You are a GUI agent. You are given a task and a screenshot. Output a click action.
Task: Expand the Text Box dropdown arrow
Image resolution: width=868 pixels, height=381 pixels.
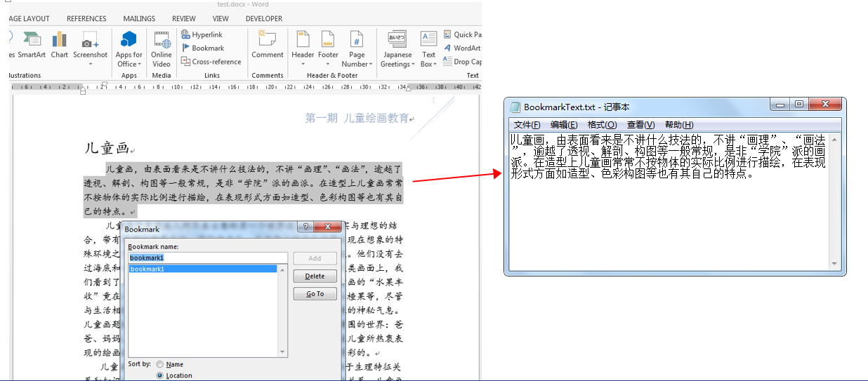pyautogui.click(x=435, y=65)
